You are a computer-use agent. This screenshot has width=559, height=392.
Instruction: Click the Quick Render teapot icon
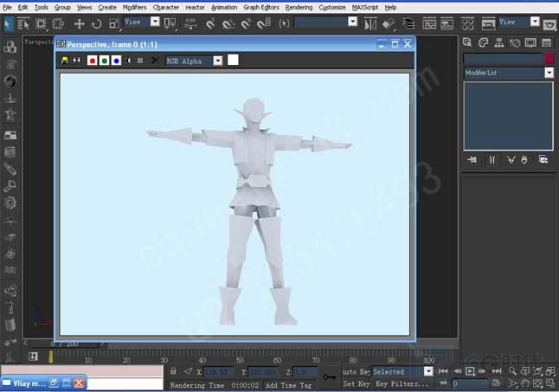pyautogui.click(x=549, y=24)
